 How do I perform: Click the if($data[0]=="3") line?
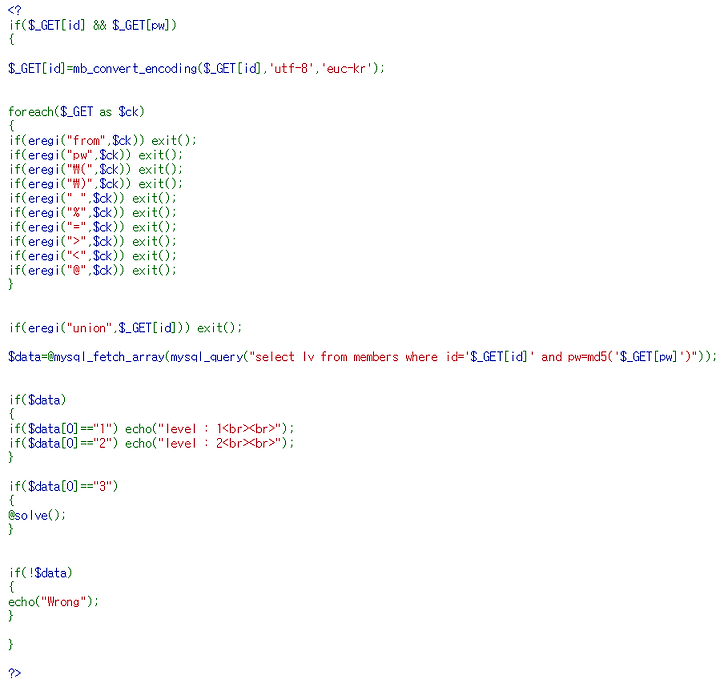point(63,486)
